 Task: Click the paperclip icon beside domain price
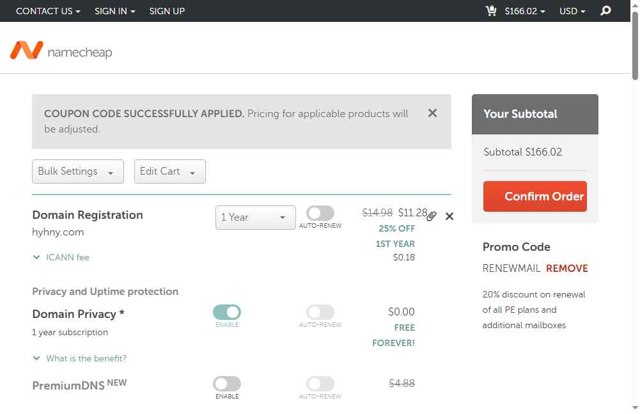(x=431, y=216)
